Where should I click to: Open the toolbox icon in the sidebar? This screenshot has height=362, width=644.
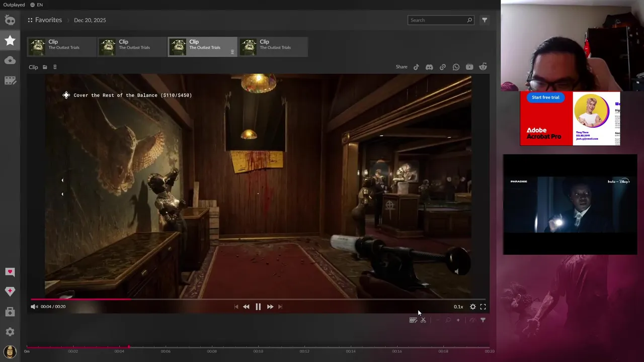click(10, 312)
